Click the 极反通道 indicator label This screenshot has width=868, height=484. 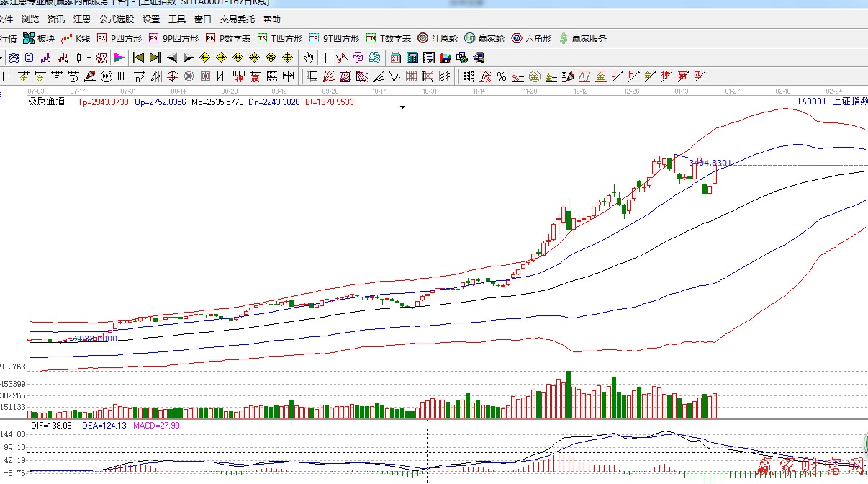pyautogui.click(x=46, y=102)
